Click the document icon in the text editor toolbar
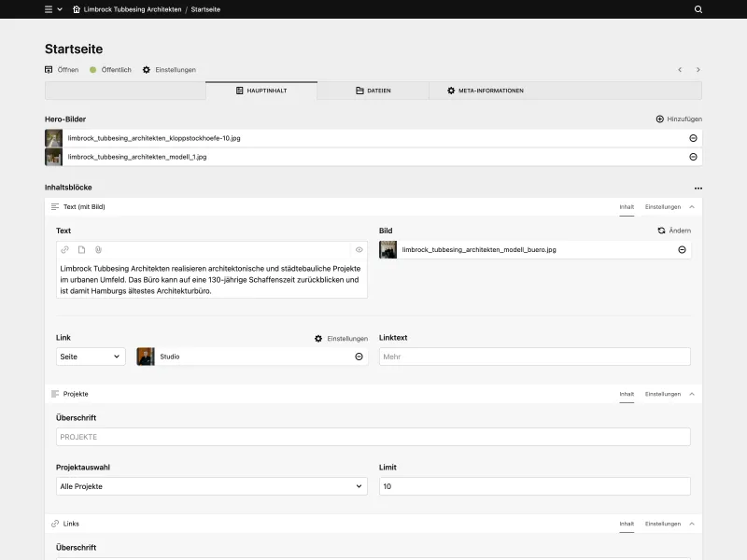This screenshot has height=560, width=747. point(80,249)
